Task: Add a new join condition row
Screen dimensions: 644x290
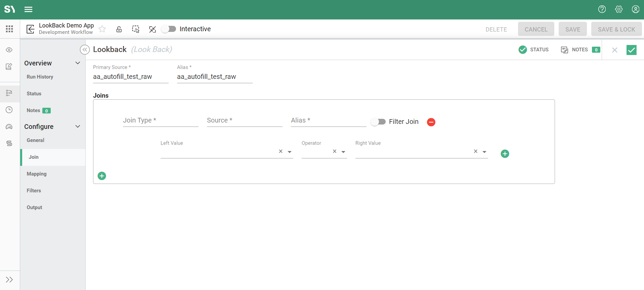Action: click(x=505, y=154)
